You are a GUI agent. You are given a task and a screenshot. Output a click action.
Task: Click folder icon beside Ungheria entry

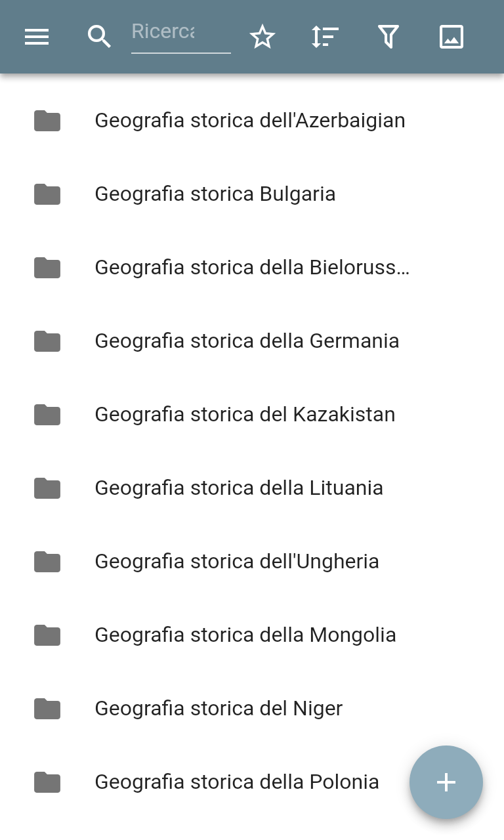click(x=47, y=562)
